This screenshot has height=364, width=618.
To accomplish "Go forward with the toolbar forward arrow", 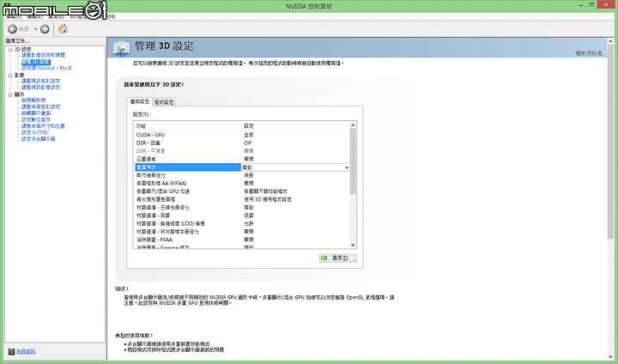I will tap(45, 29).
